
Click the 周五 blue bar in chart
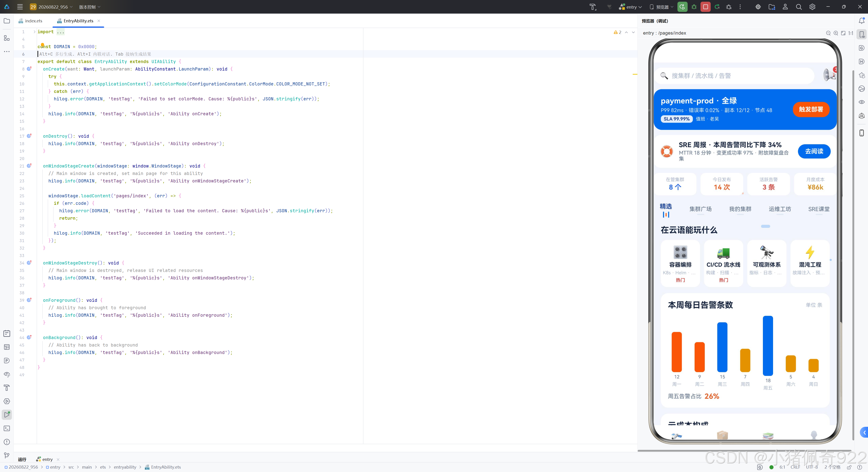tap(768, 346)
